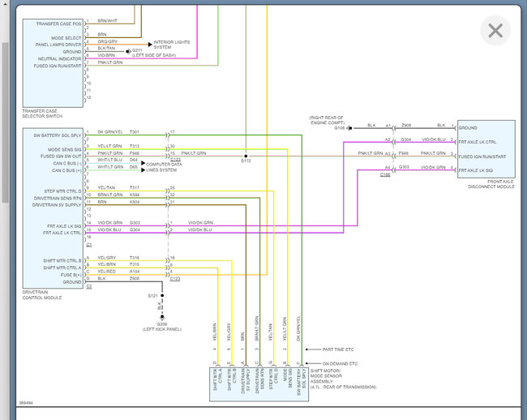Click 'YEL/RED A104' wire label
Image resolution: width=527 pixels, height=420 pixels.
pyautogui.click(x=118, y=272)
